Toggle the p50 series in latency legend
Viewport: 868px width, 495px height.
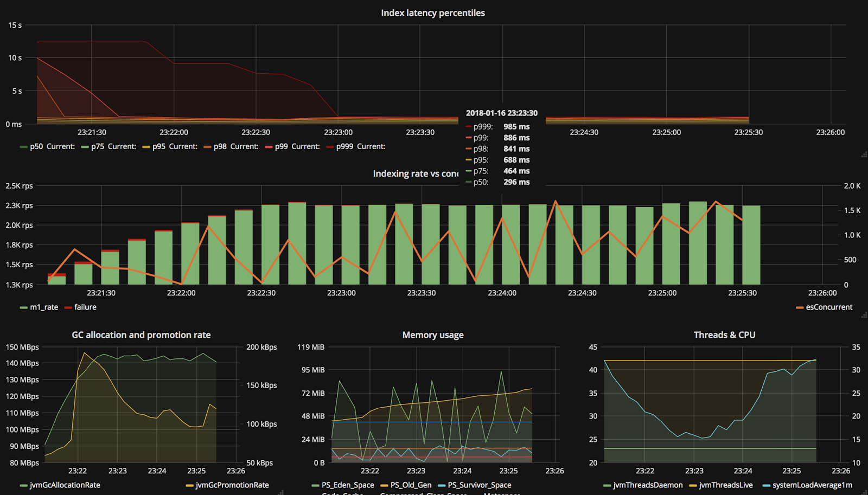(x=36, y=146)
